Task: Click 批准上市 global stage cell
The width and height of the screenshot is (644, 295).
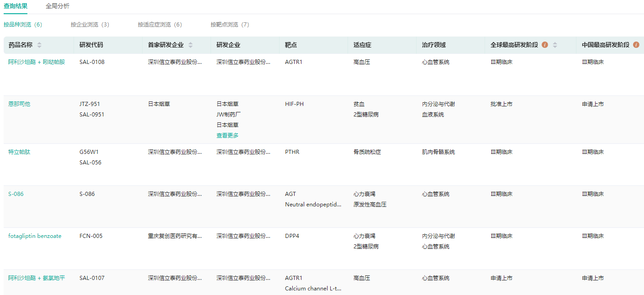Action: 501,104
